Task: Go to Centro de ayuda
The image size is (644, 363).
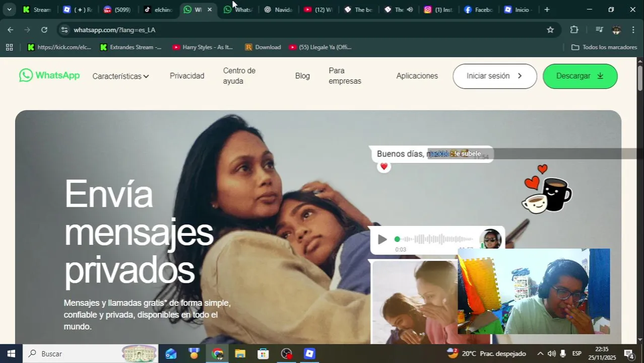Action: coord(239,76)
